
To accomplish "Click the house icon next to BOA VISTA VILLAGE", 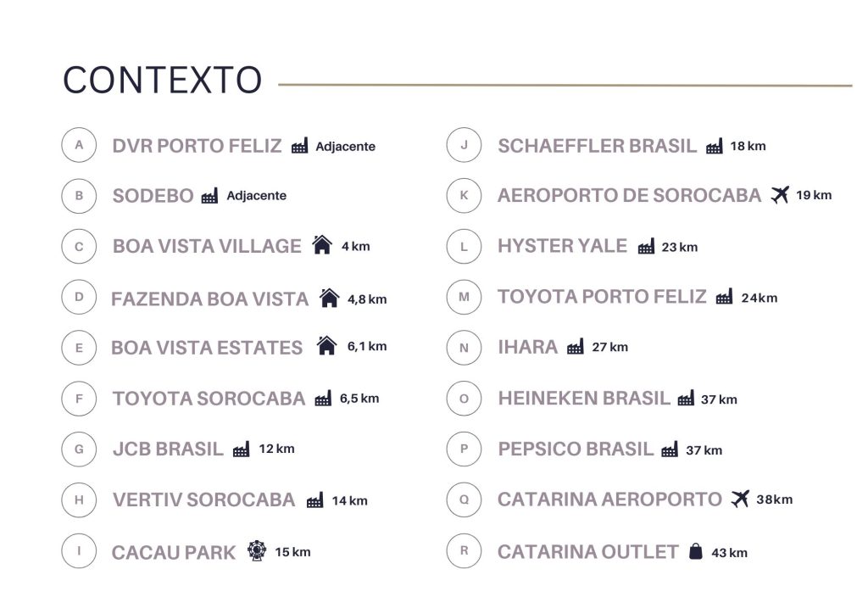I will [x=322, y=245].
